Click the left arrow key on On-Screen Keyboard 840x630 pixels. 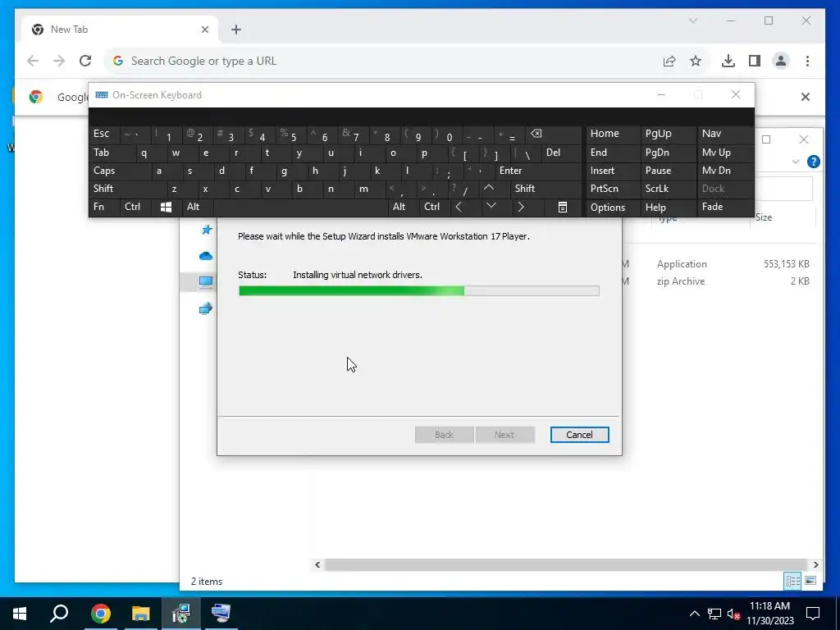coord(459,208)
